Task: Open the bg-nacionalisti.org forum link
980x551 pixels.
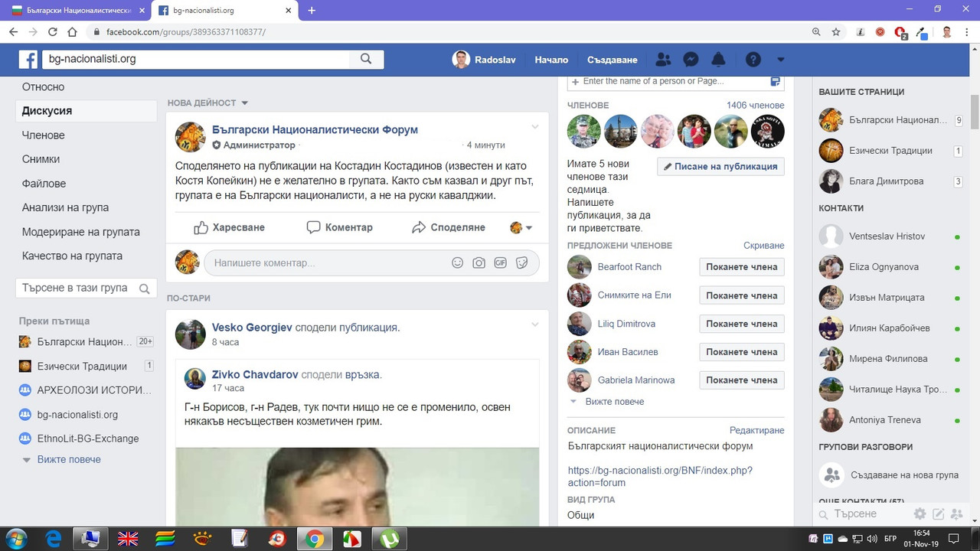Action: [x=660, y=477]
